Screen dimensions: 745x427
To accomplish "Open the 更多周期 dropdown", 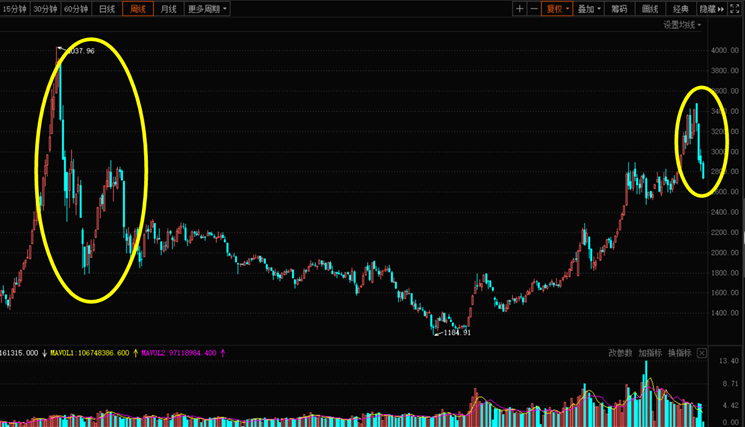I will tap(207, 9).
